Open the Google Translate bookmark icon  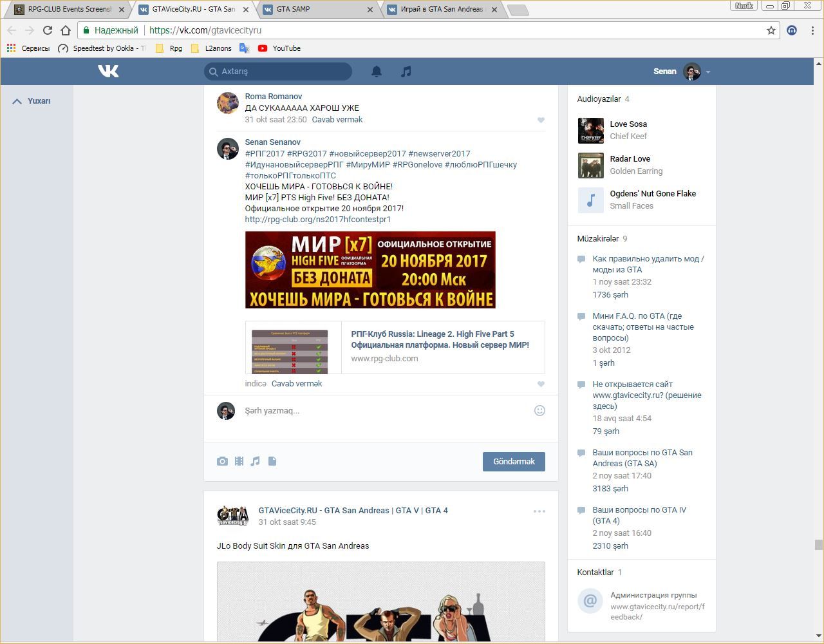coord(244,48)
